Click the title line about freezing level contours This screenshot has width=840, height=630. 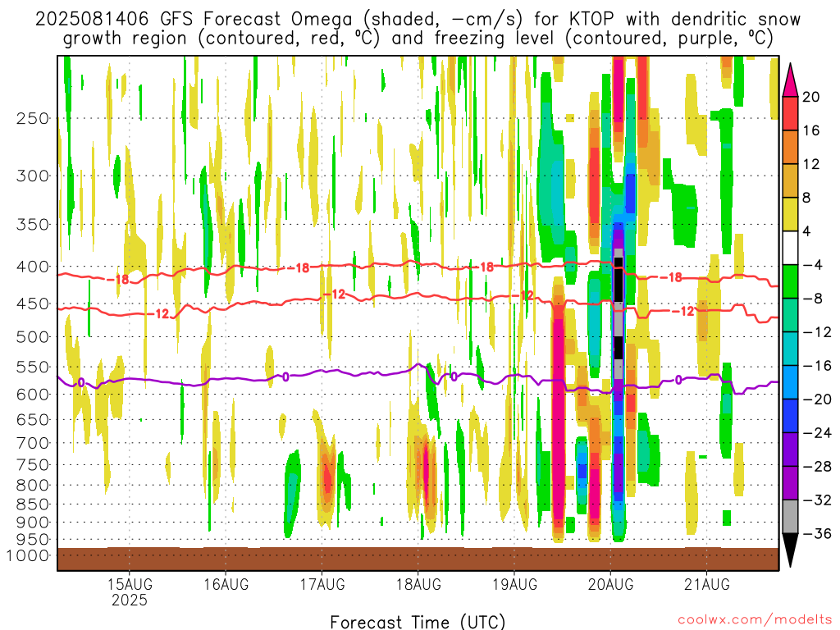point(418,39)
